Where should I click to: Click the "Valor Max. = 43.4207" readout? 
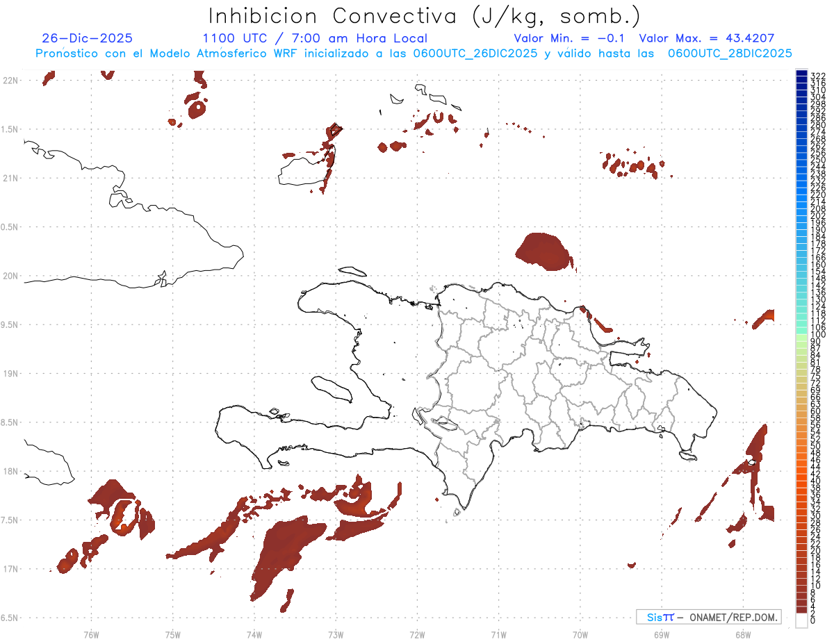pyautogui.click(x=707, y=38)
